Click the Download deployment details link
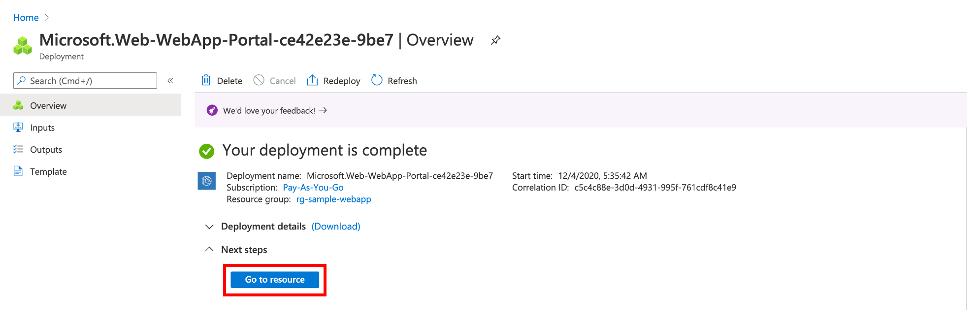Screen dimensions: 980x324 (336, 227)
